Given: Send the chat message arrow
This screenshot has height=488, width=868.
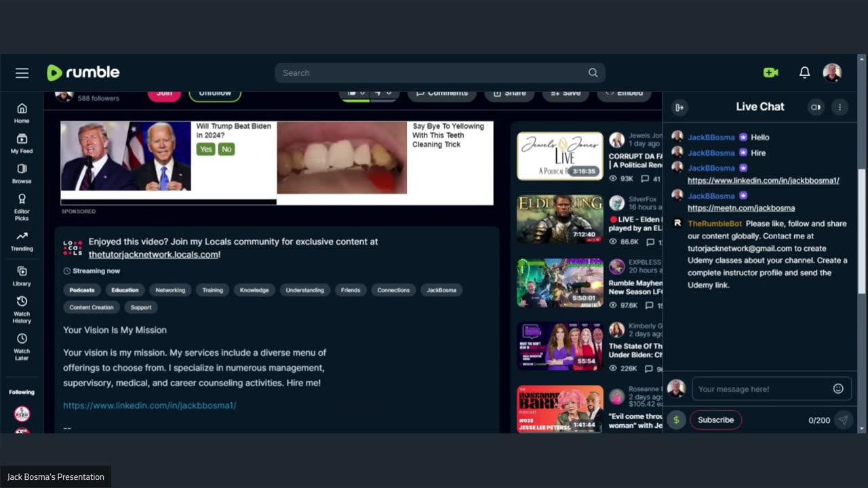Looking at the screenshot, I should coord(843,420).
